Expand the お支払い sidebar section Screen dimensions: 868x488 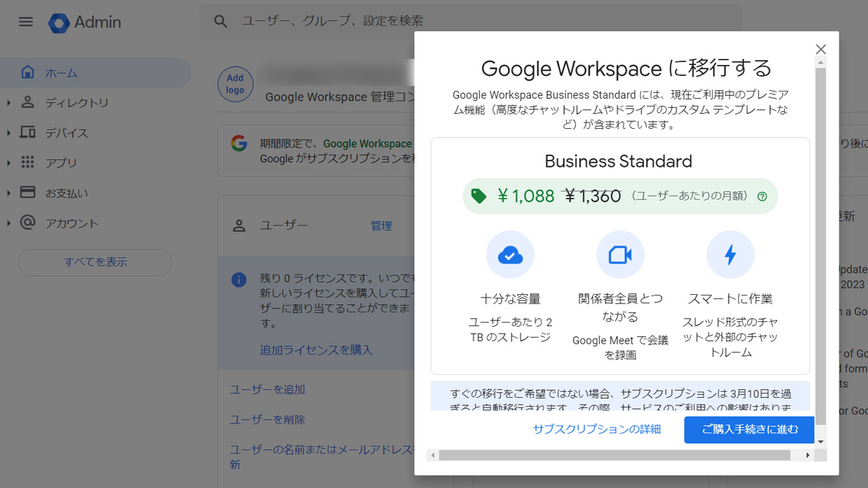pyautogui.click(x=8, y=192)
